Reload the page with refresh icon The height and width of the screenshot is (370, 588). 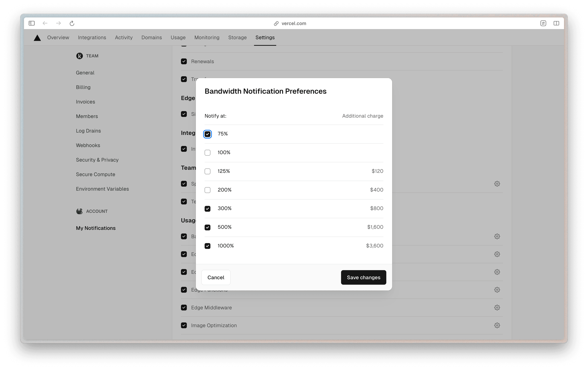pos(72,23)
